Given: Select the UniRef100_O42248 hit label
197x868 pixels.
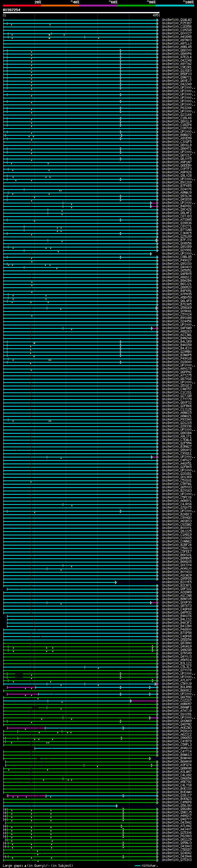Looking at the screenshot, I should (177, 61).
